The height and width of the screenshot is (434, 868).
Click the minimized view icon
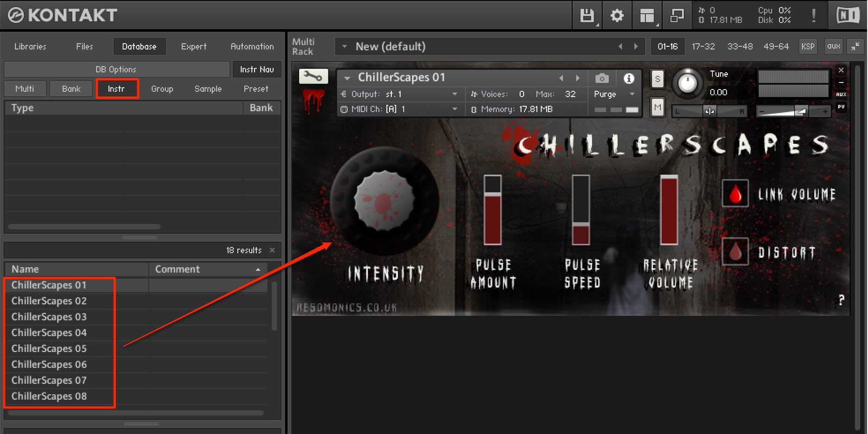click(677, 16)
